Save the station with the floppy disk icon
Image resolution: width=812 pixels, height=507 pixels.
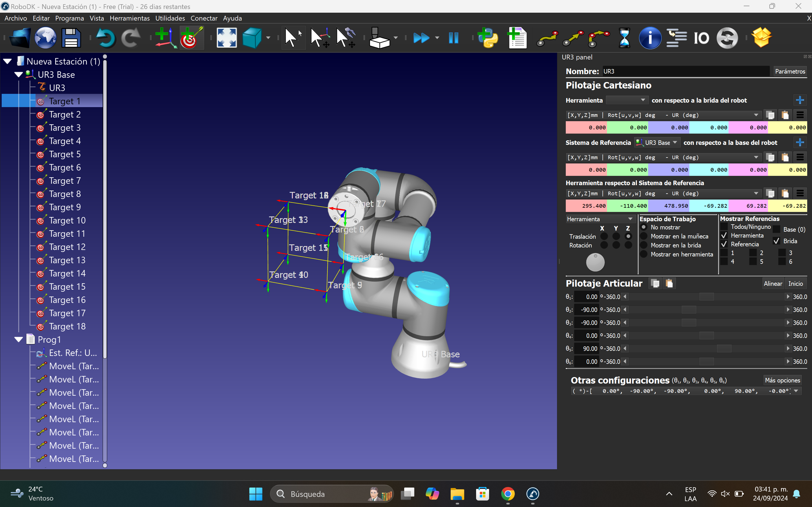pos(71,38)
